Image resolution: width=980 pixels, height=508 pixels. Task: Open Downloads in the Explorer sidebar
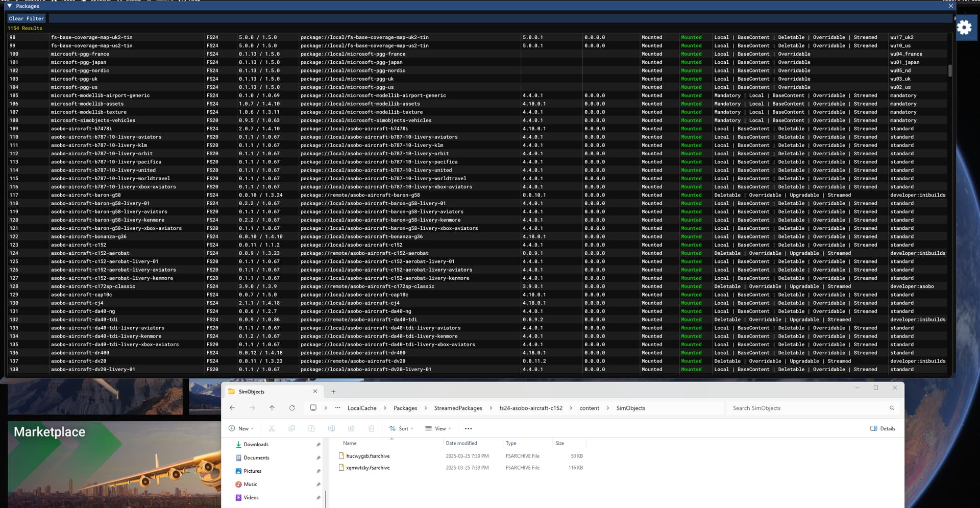point(256,445)
